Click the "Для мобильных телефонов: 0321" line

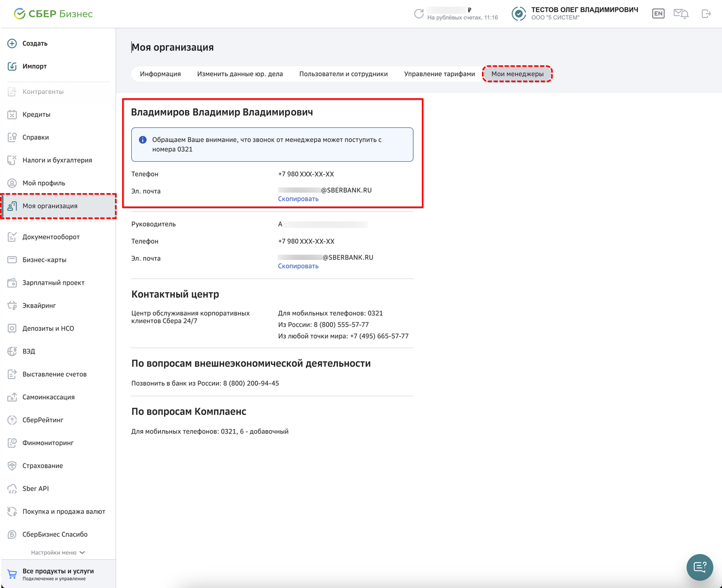(331, 313)
